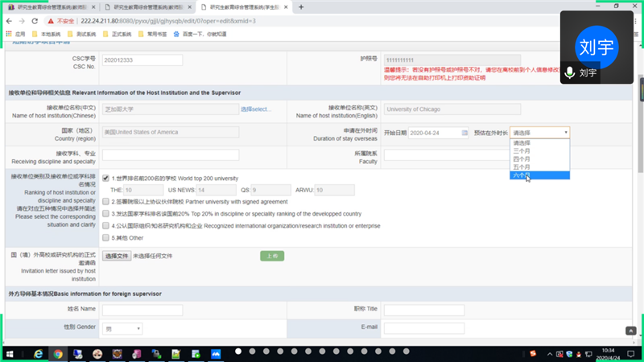Select 三个月 in duration list
The height and width of the screenshot is (362, 644).
(x=539, y=151)
